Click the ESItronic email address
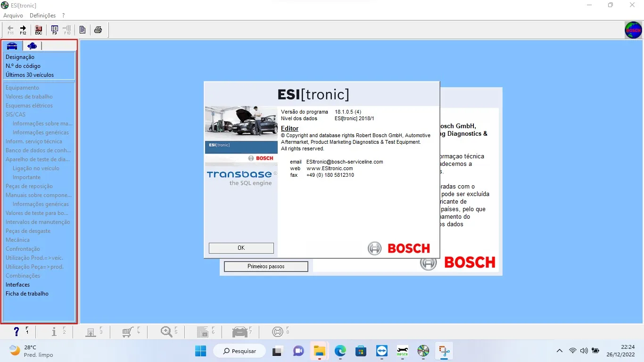Viewport: 644px width, 362px height. tap(345, 162)
